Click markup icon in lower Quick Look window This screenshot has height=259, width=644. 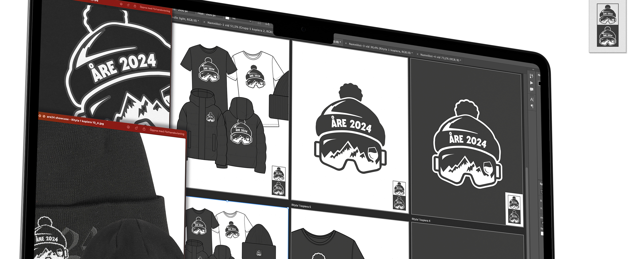click(x=128, y=127)
